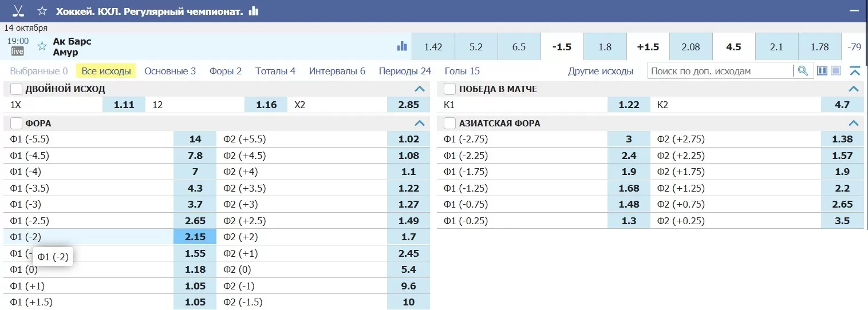The image size is (868, 310).
Task: Select Ф1 (-4.5) odds 7.8
Action: point(195,156)
